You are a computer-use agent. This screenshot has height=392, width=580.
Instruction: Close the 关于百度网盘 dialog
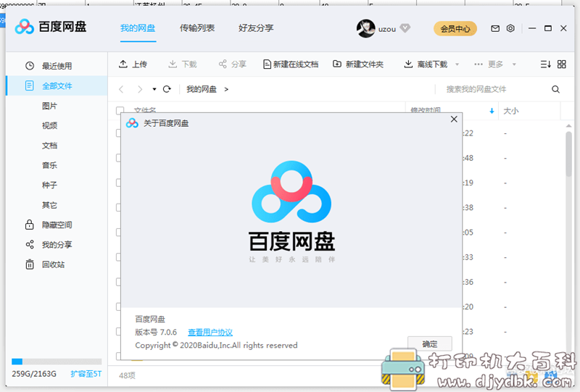click(x=454, y=119)
